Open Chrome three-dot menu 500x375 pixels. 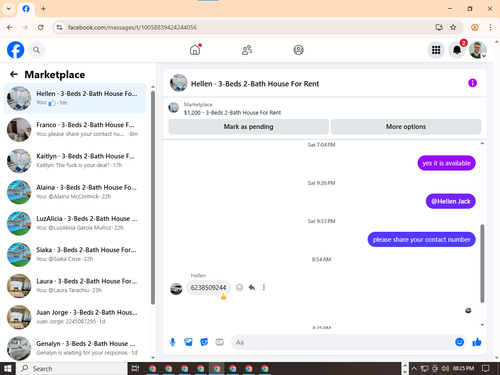(x=490, y=27)
